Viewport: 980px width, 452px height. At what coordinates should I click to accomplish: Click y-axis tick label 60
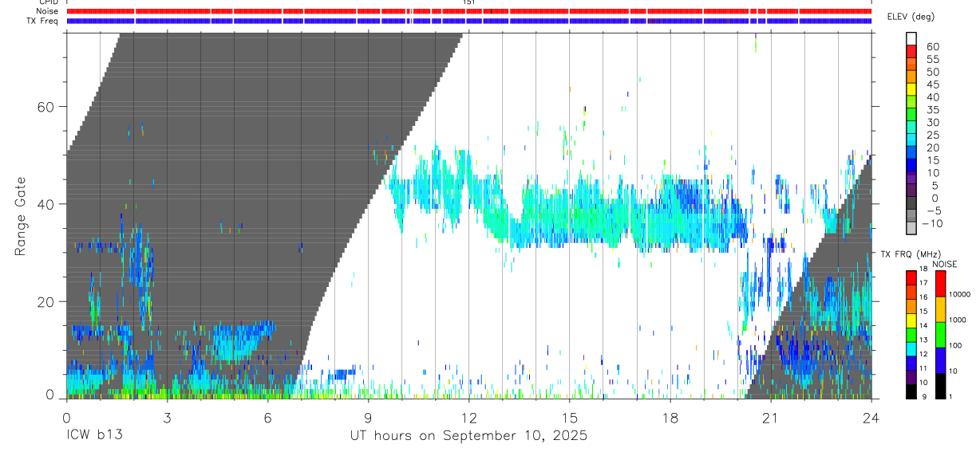(45, 107)
